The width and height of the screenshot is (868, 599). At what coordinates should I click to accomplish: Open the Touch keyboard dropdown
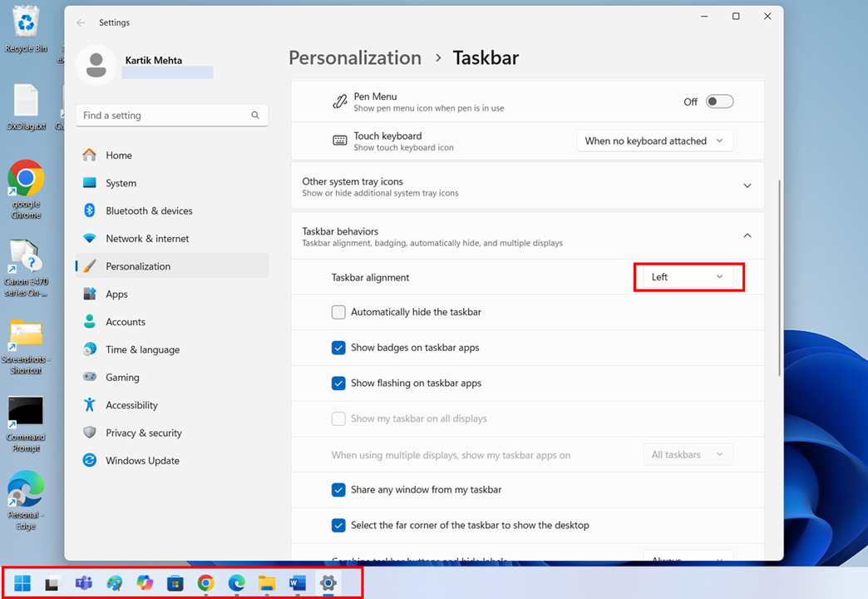pos(655,141)
